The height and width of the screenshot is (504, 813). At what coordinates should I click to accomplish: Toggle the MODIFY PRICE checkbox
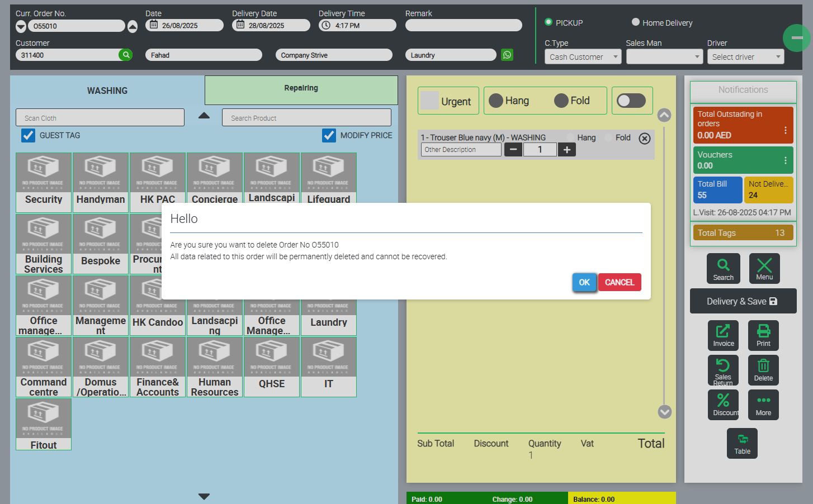tap(329, 135)
